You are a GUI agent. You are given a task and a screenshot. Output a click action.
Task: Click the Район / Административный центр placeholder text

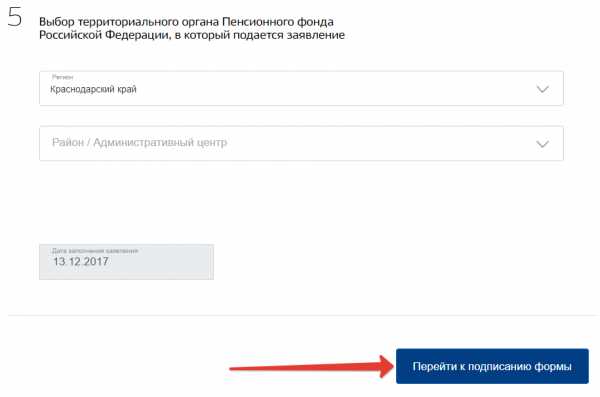click(x=139, y=142)
